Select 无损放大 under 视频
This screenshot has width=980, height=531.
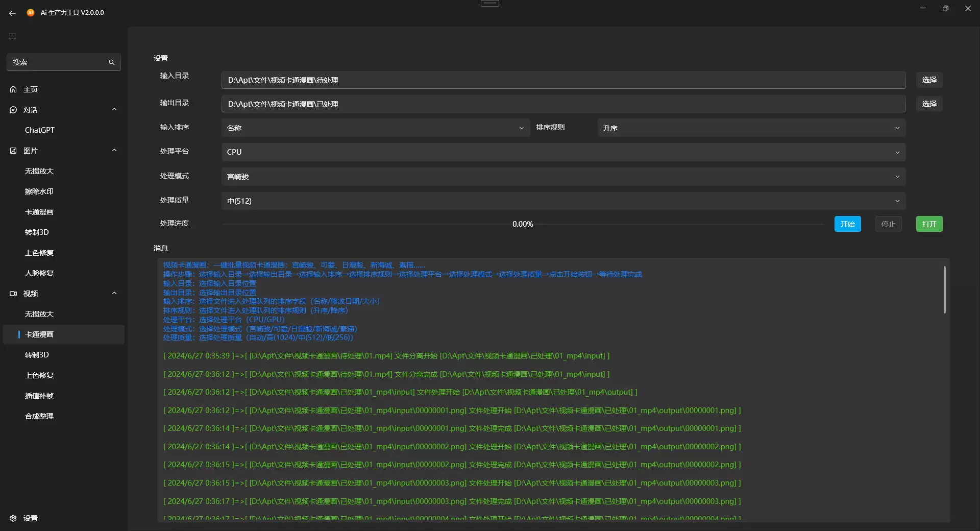64,314
